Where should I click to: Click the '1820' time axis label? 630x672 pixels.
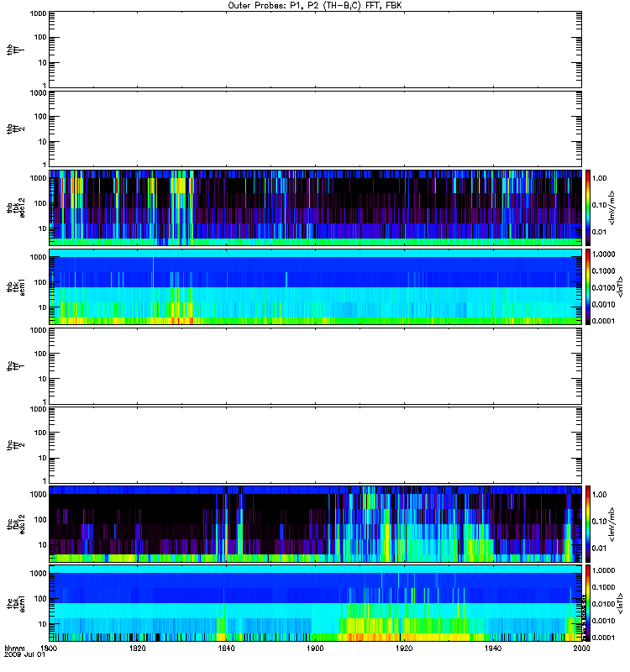(138, 648)
